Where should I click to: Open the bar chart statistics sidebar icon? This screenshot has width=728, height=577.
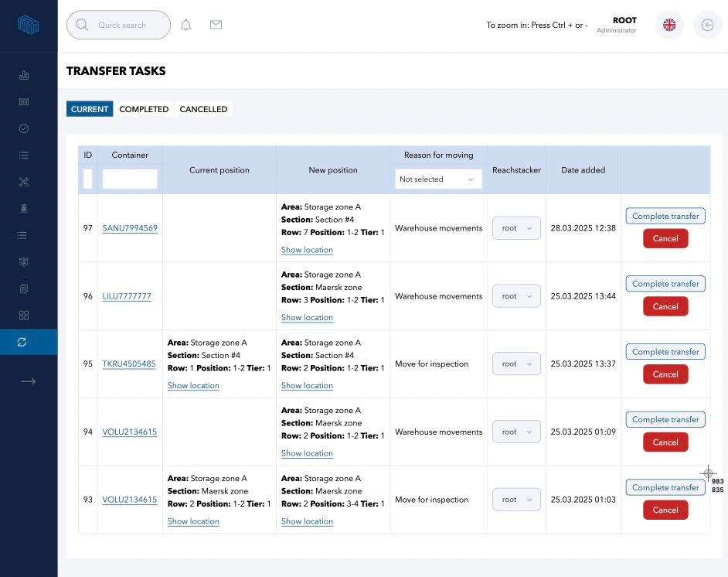click(x=24, y=75)
